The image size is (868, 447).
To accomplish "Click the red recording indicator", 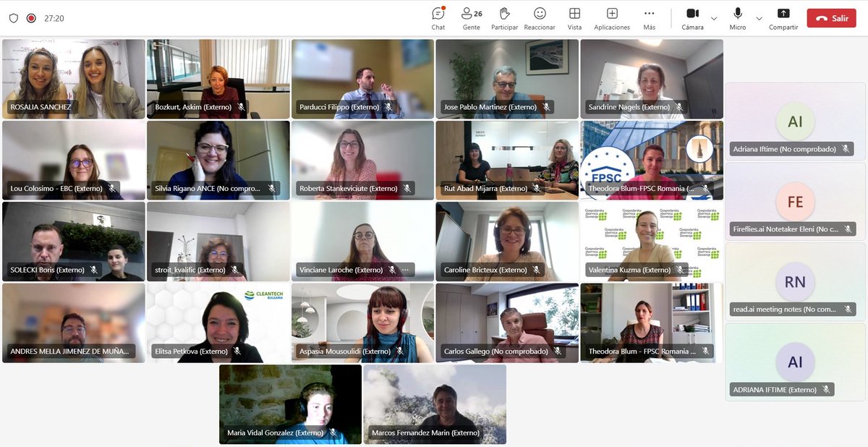I will click(31, 18).
